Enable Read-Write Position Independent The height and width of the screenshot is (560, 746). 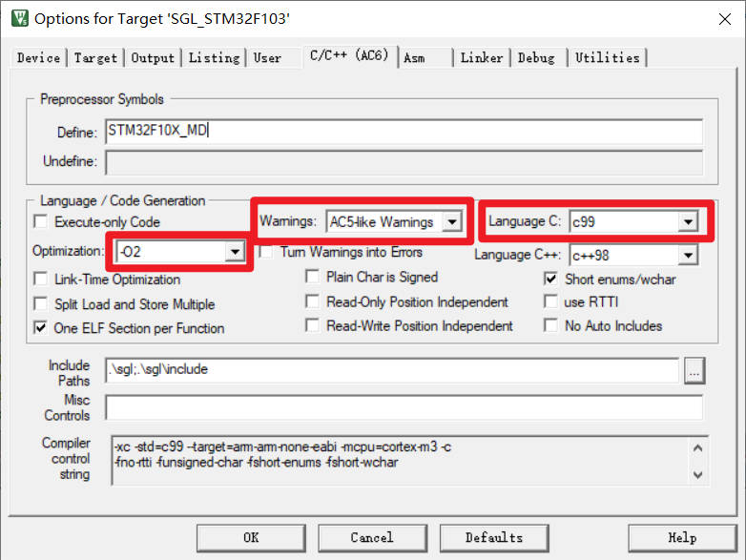pyautogui.click(x=313, y=326)
